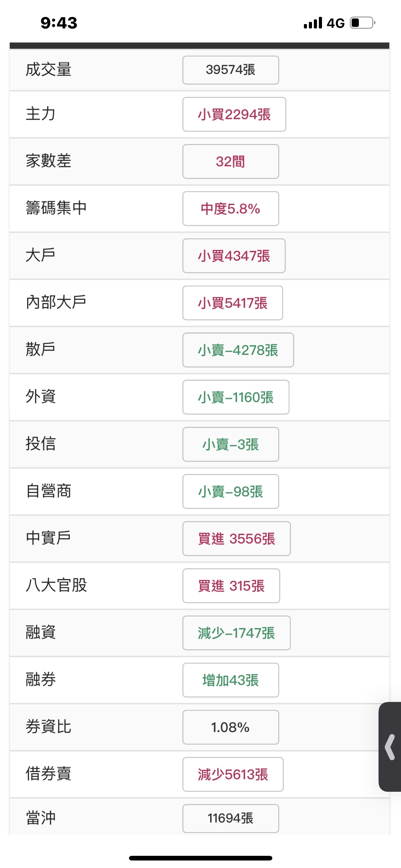Tap 內部大戶 小買5417張 value

point(232,303)
